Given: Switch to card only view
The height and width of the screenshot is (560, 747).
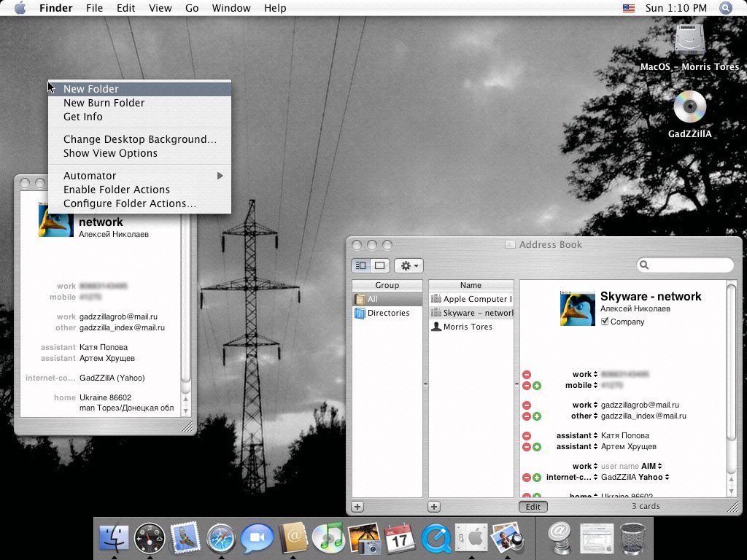Looking at the screenshot, I should tap(379, 266).
